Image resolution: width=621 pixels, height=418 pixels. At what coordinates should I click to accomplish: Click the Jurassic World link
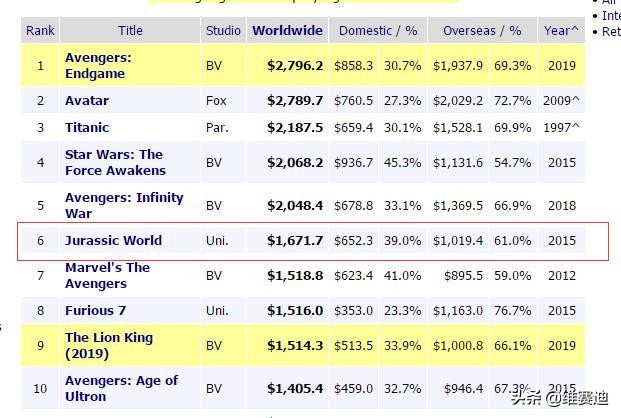tap(113, 241)
